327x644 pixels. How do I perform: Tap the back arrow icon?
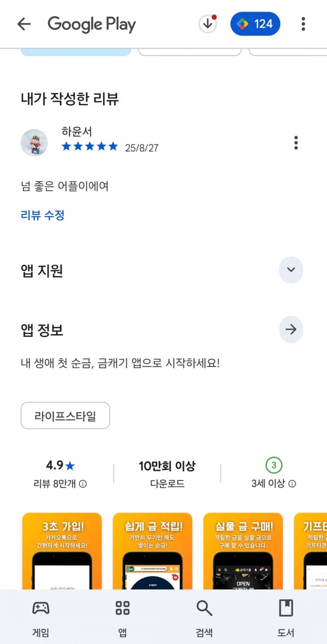point(24,24)
